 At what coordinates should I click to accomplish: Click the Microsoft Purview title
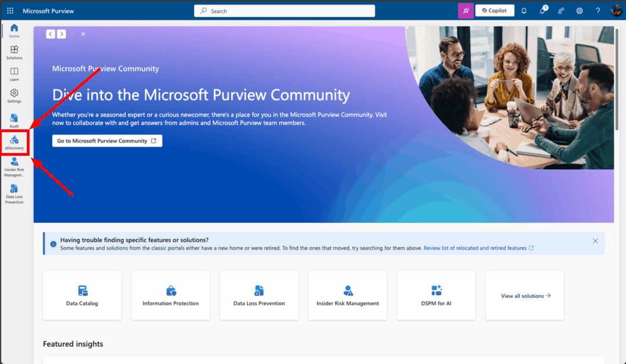tap(48, 11)
